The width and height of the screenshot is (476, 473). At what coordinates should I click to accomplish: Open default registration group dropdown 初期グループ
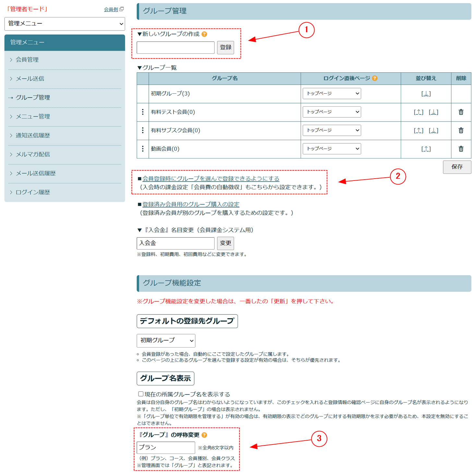(166, 340)
